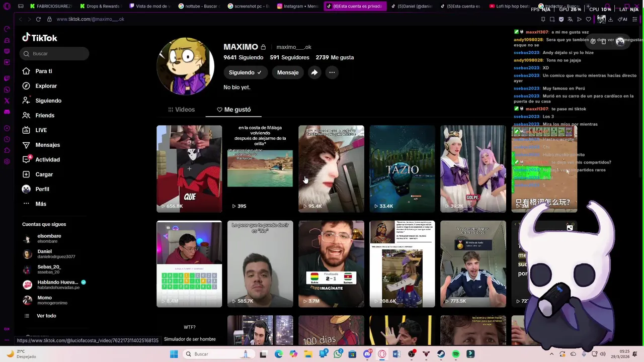Open Steam from the taskbar

point(441,354)
